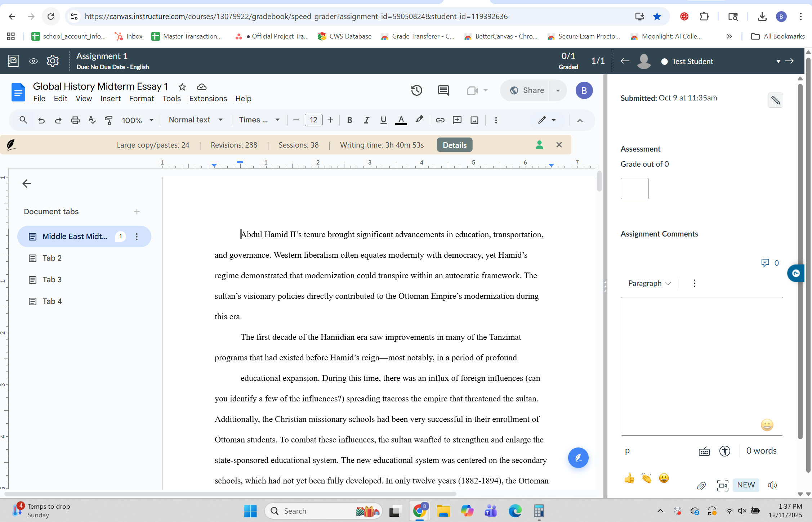812x522 pixels.
Task: Click the Details button in writing stats bar
Action: (454, 145)
